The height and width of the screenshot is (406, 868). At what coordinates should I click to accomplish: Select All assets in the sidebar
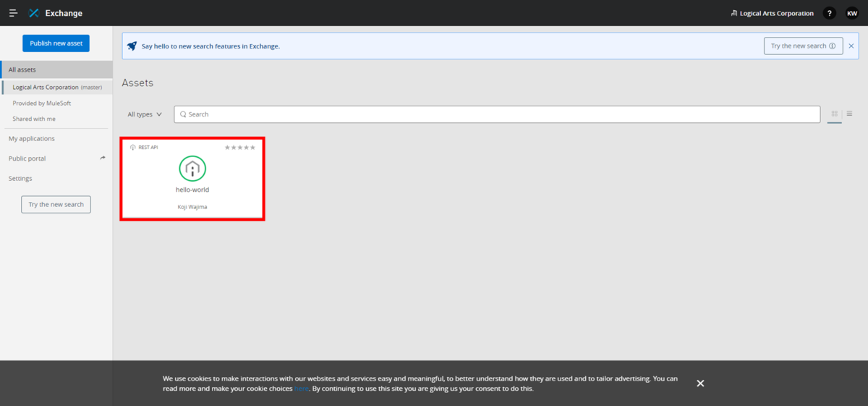pos(56,69)
